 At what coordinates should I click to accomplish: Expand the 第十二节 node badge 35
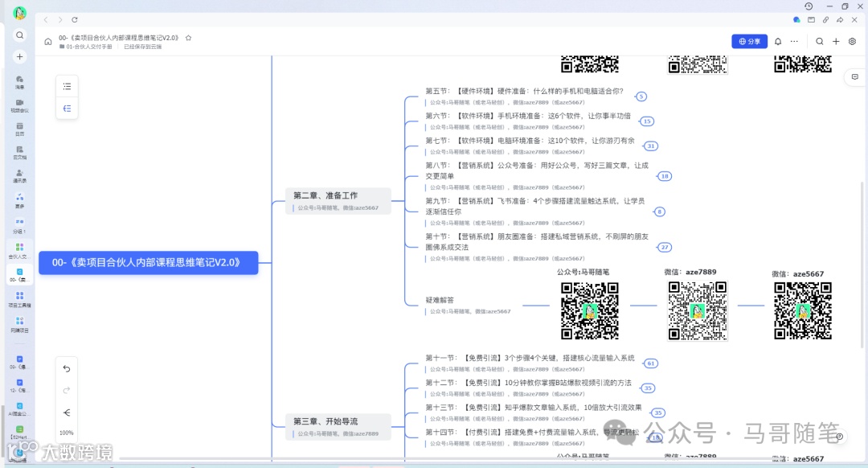click(648, 388)
